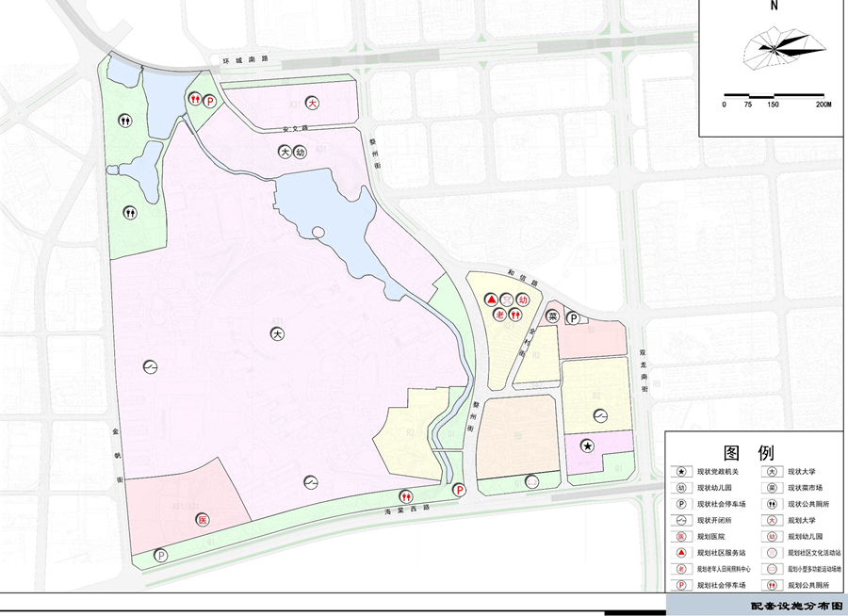848x616 pixels.
Task: Select the black P parking marker beside the 菜 market
Action: pyautogui.click(x=572, y=318)
